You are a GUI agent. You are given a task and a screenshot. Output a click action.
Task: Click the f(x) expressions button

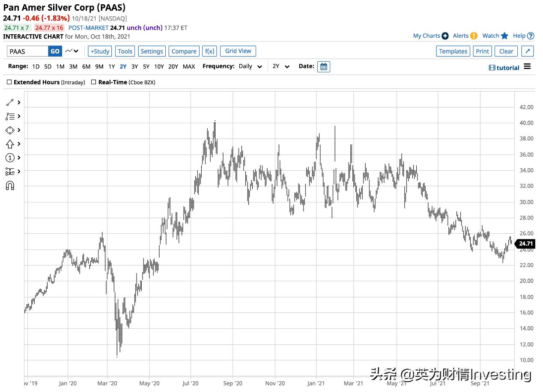tap(209, 51)
